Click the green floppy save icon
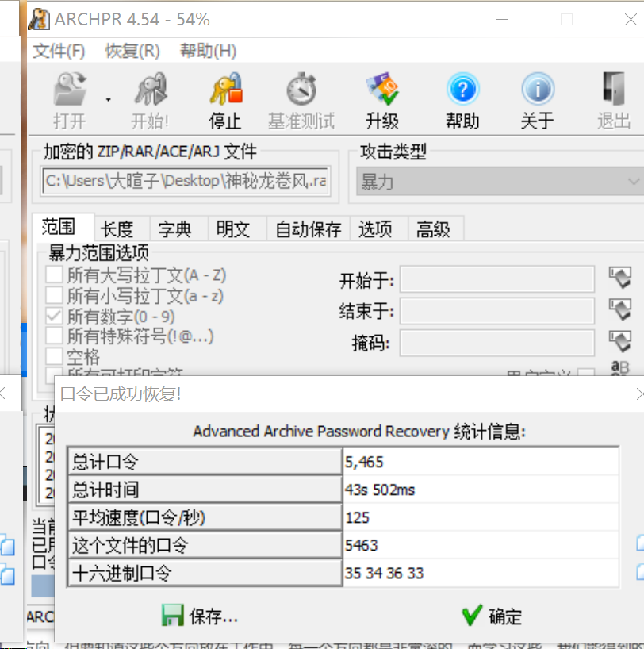This screenshot has height=649, width=644. (173, 615)
